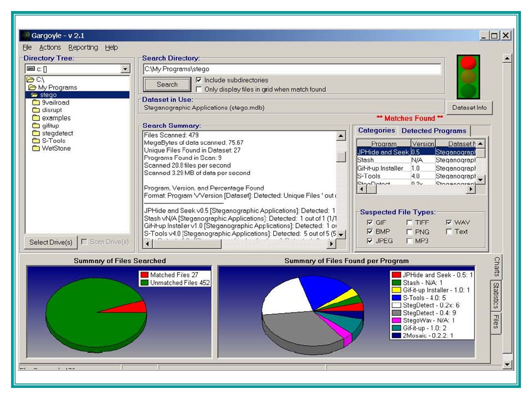Click the Search Directory path field
532x399 pixels.
click(292, 69)
